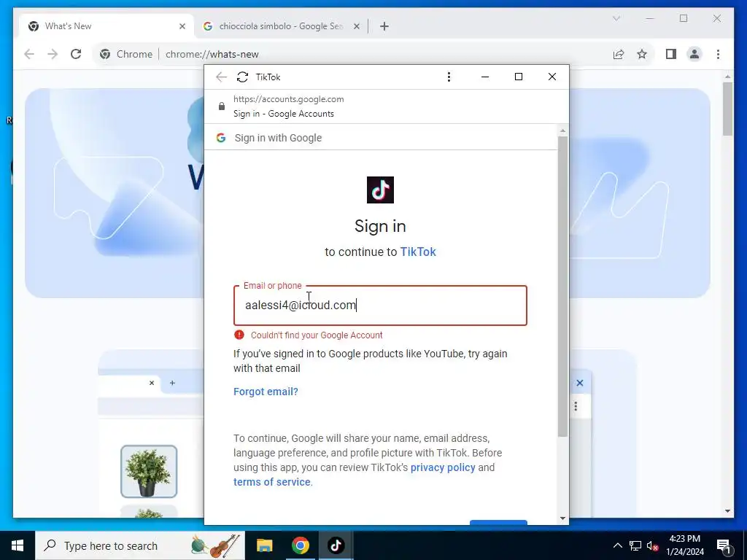Open the notification center icon
The image size is (747, 560).
[724, 545]
